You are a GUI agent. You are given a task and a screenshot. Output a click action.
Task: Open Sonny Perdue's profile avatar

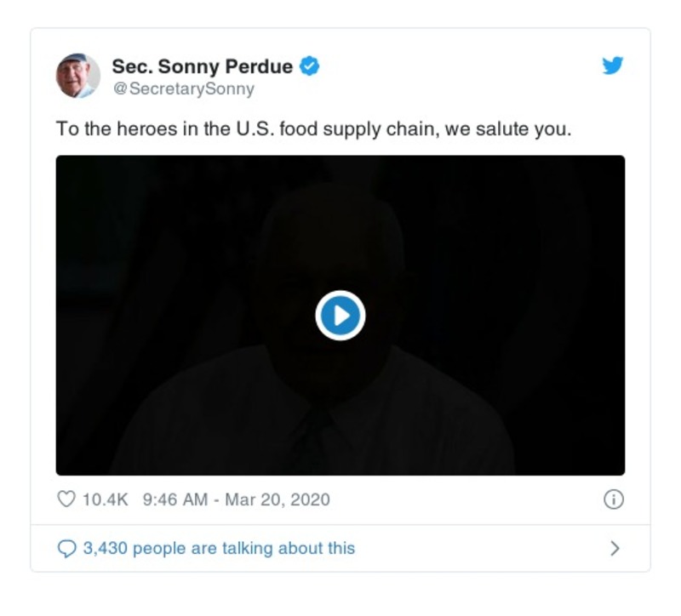(x=78, y=75)
